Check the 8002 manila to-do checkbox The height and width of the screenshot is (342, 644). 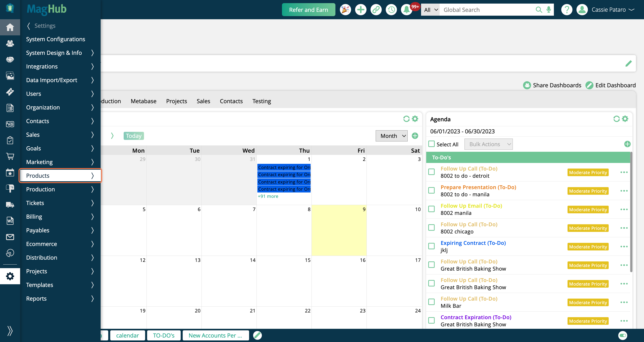[x=432, y=209]
